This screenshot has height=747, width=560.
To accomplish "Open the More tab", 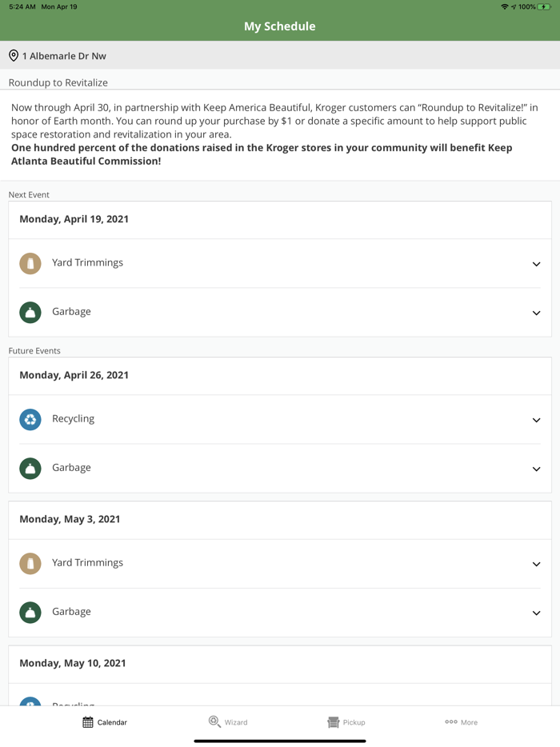I will [x=462, y=722].
